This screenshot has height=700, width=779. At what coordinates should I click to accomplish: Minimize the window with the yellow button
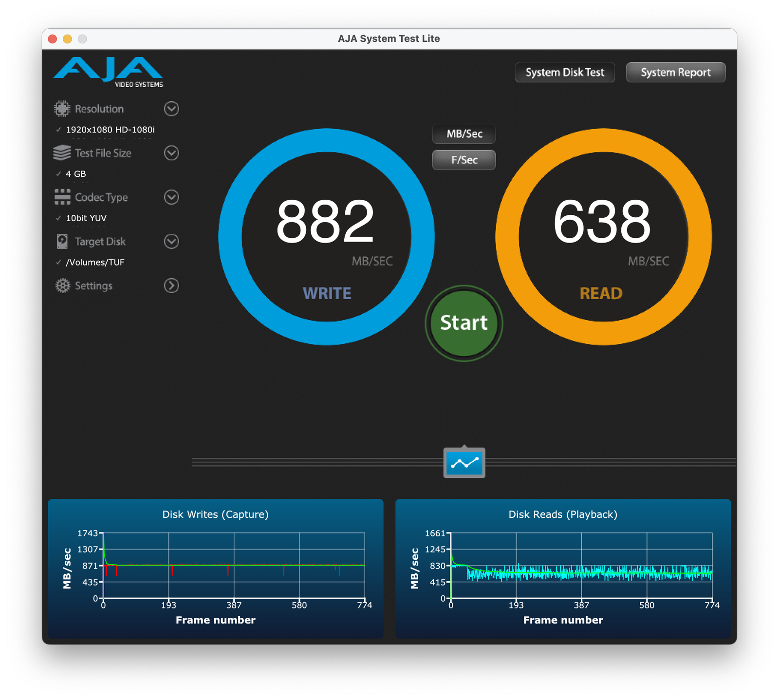(x=68, y=39)
